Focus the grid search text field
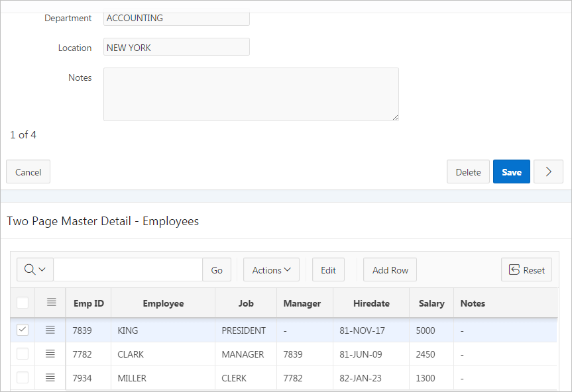572x392 pixels. [128, 269]
